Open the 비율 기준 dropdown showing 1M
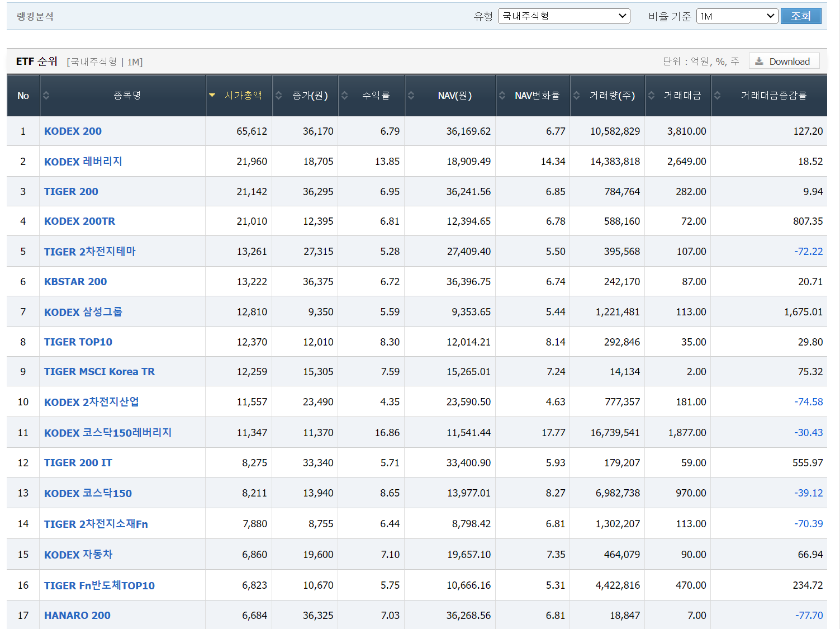The image size is (840, 629). point(737,16)
